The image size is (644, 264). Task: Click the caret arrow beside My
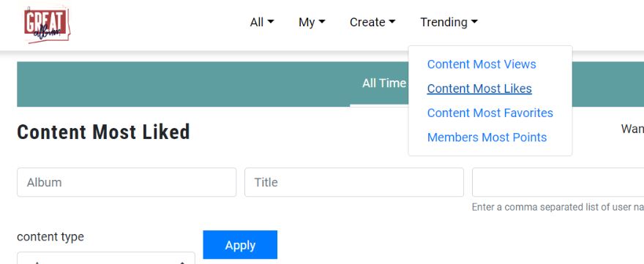pos(322,22)
